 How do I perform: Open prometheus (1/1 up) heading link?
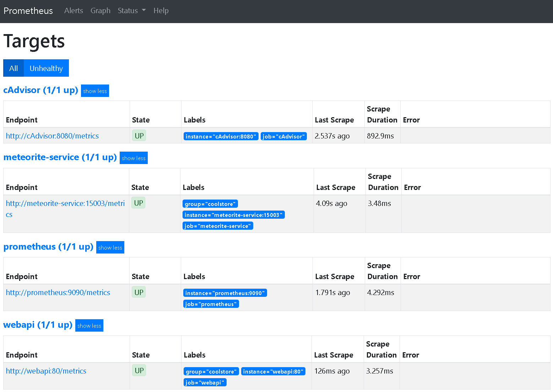pyautogui.click(x=48, y=247)
